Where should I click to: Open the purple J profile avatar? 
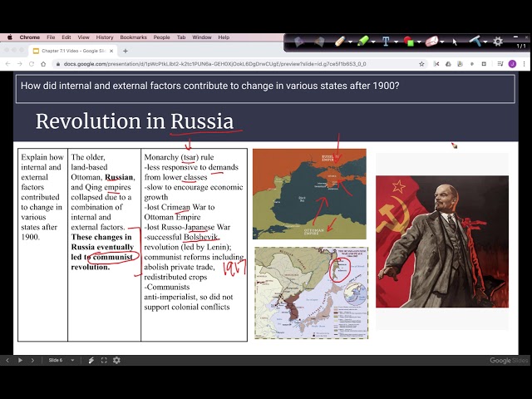click(512, 64)
